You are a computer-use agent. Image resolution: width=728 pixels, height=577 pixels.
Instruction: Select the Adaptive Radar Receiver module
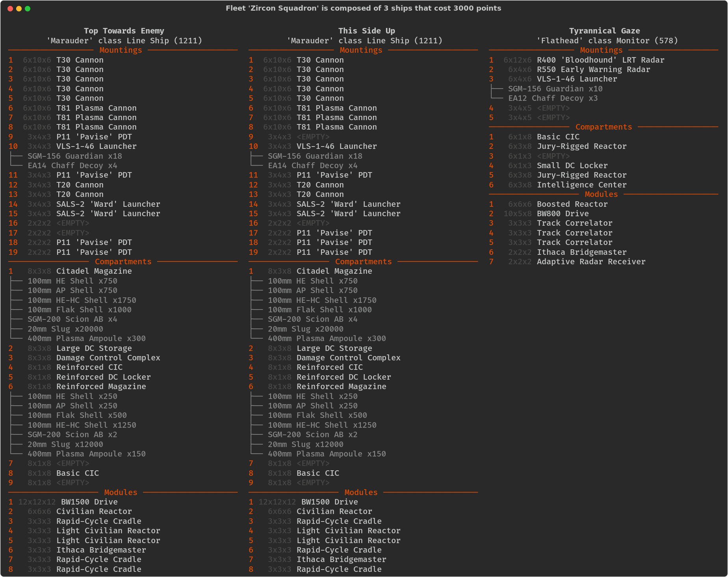(591, 262)
